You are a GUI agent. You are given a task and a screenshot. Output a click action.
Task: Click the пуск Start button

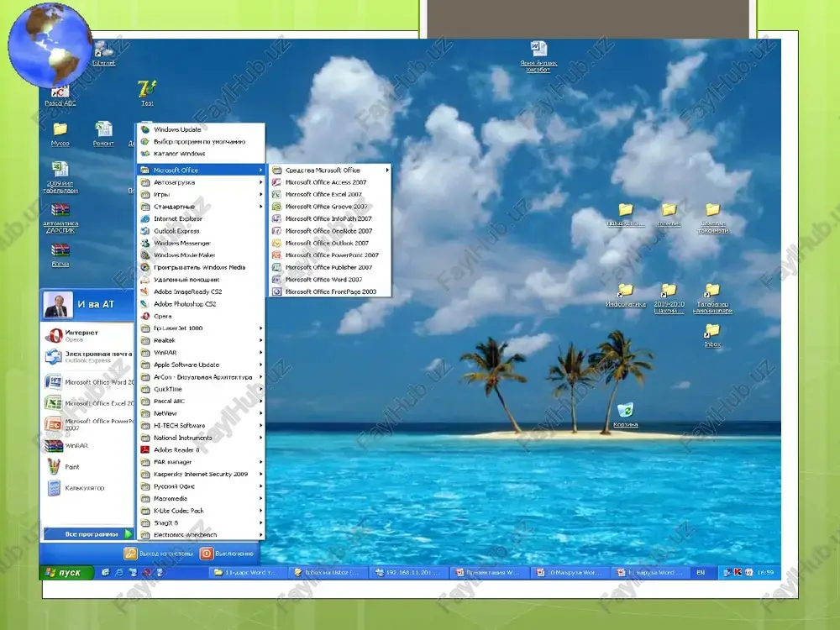click(66, 573)
